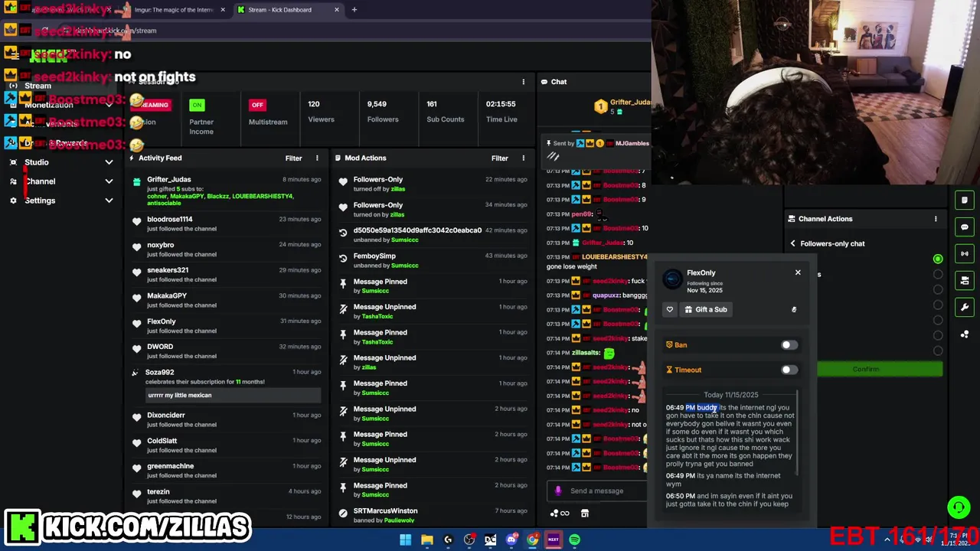Image resolution: width=980 pixels, height=551 pixels.
Task: Click the 161 Sub Counts stat
Action: coord(445,112)
